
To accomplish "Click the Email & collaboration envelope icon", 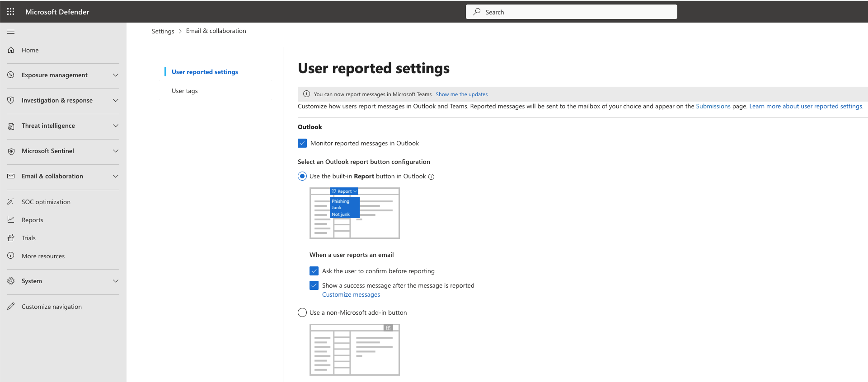I will [11, 176].
